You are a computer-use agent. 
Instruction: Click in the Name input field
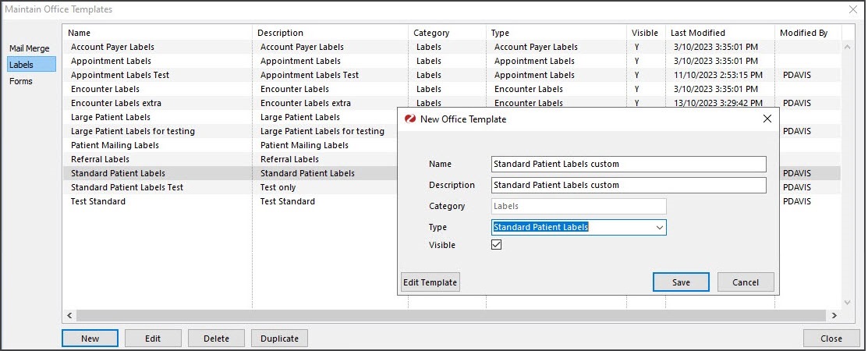(x=629, y=164)
